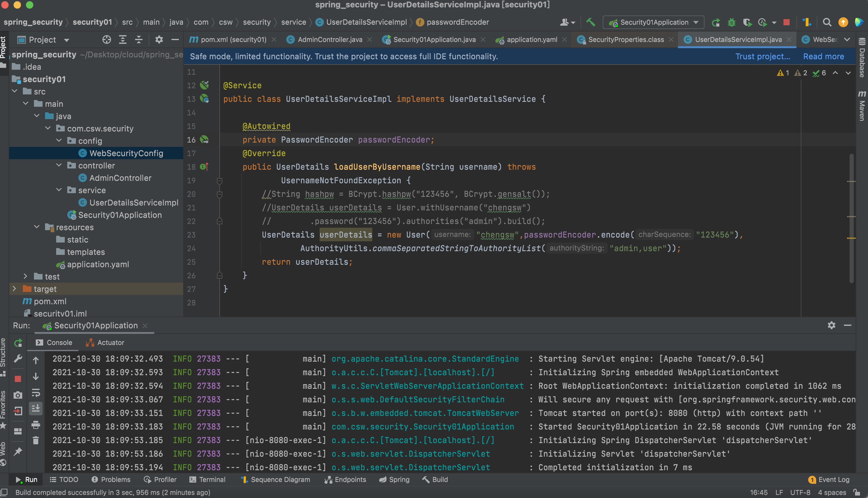Screen dimensions: 868x498
Task: Click the Debug bug icon in toolbar
Action: [731, 23]
